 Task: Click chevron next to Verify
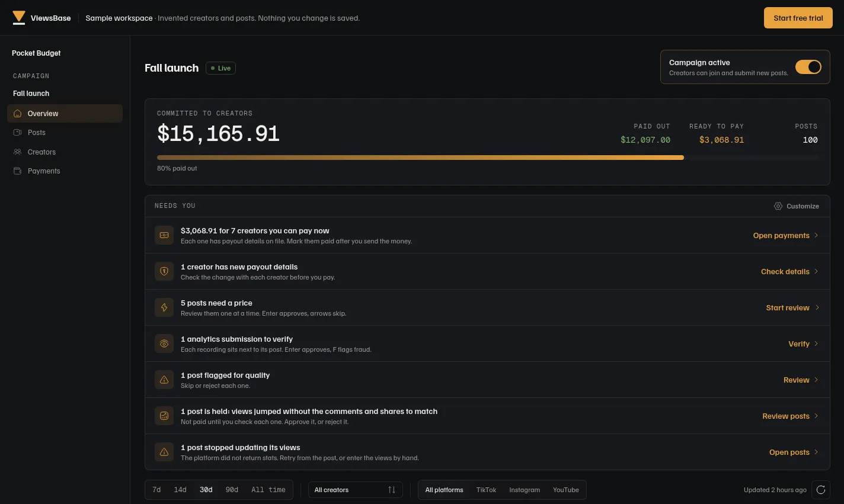tap(816, 344)
